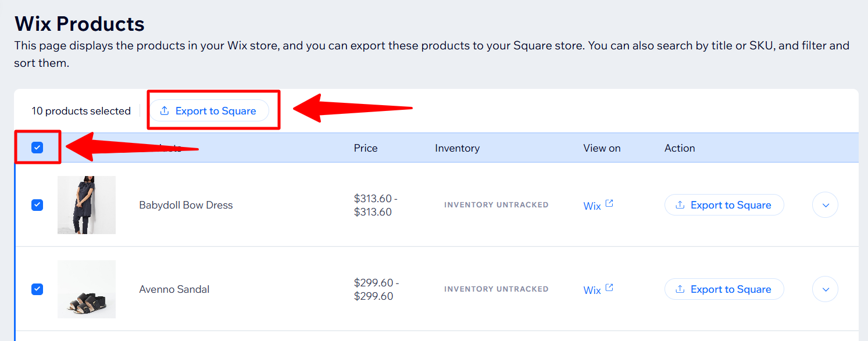Click external link icon in Babydoll Bow Dress row
868x341 pixels.
pos(609,203)
